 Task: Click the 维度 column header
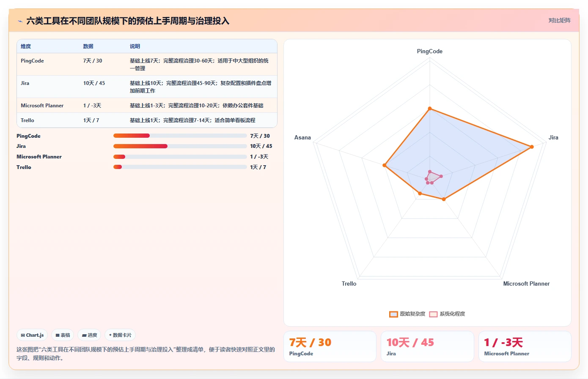click(26, 46)
